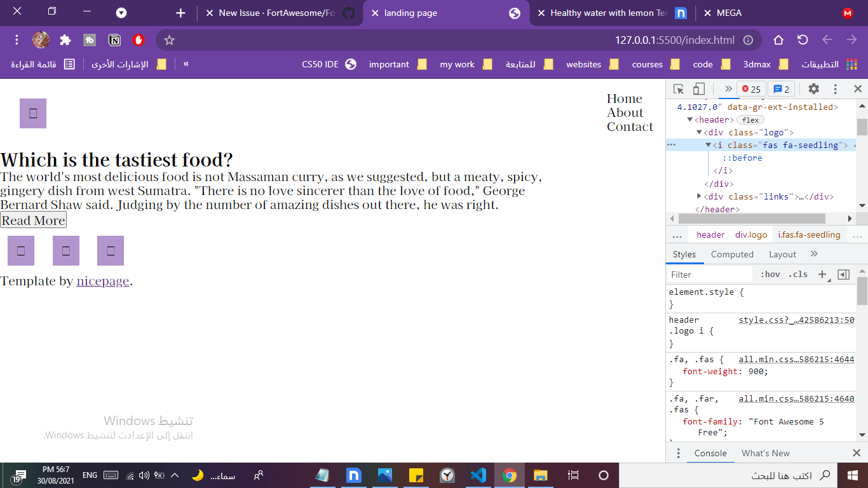Open the What's New drawer tab
The image size is (868, 488).
(766, 453)
